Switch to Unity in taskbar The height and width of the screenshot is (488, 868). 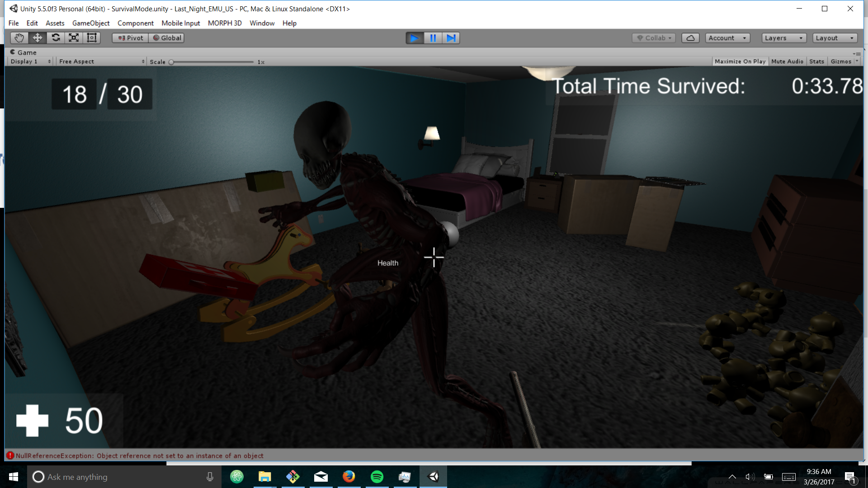pos(433,477)
